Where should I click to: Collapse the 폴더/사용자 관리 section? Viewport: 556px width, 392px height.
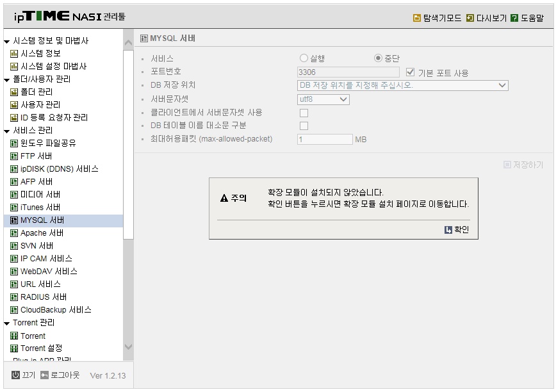click(7, 80)
